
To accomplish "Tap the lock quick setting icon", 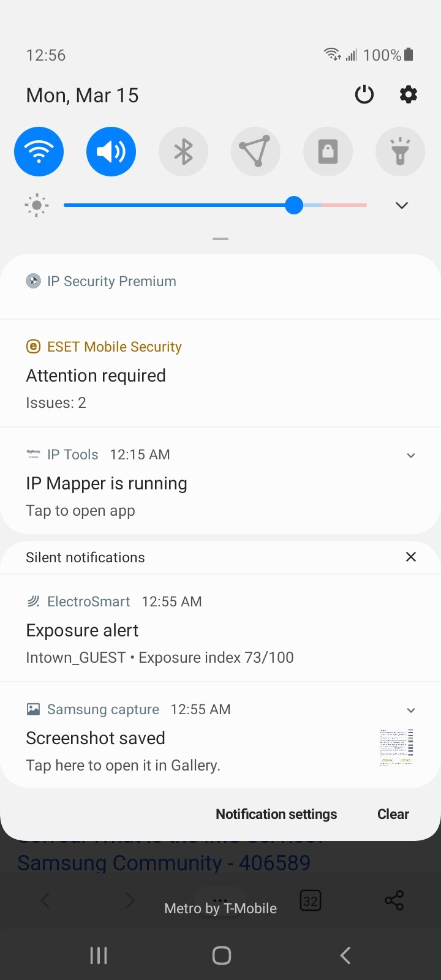I will tap(328, 151).
